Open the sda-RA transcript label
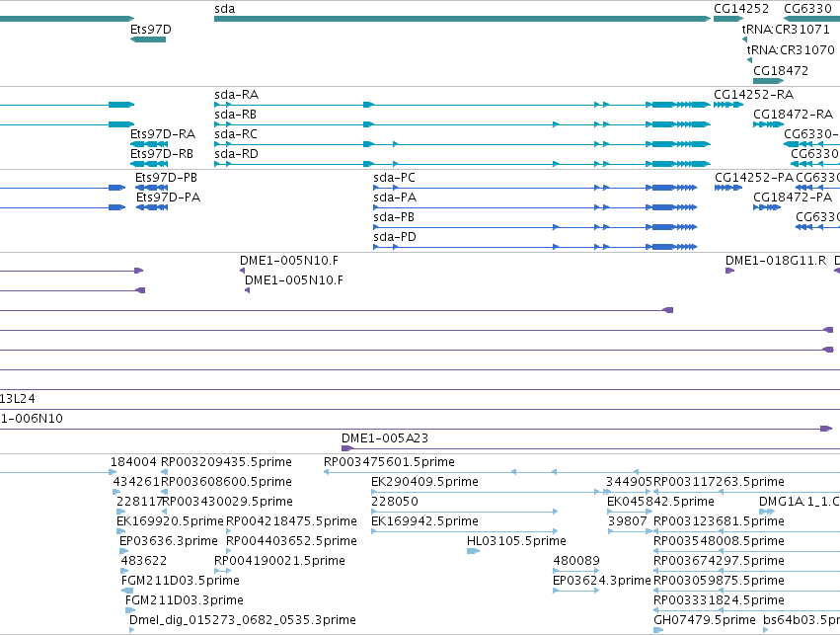Image resolution: width=840 pixels, height=635 pixels. 236,95
